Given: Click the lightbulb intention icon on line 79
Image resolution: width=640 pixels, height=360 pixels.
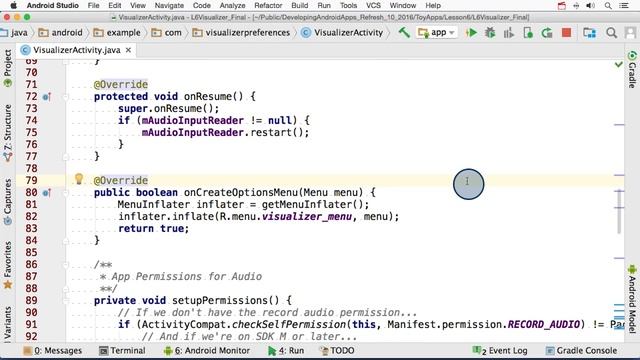Looking at the screenshot, I should [79, 179].
